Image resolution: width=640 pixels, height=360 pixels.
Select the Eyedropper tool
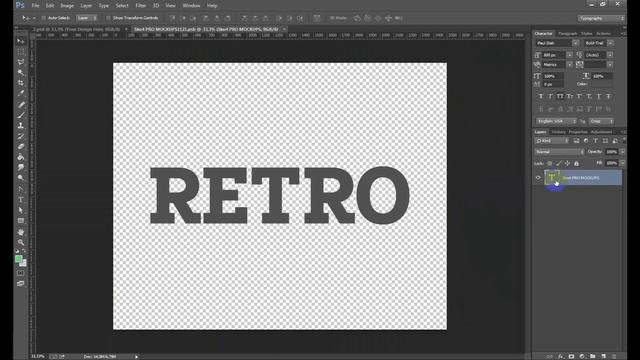coord(21,93)
